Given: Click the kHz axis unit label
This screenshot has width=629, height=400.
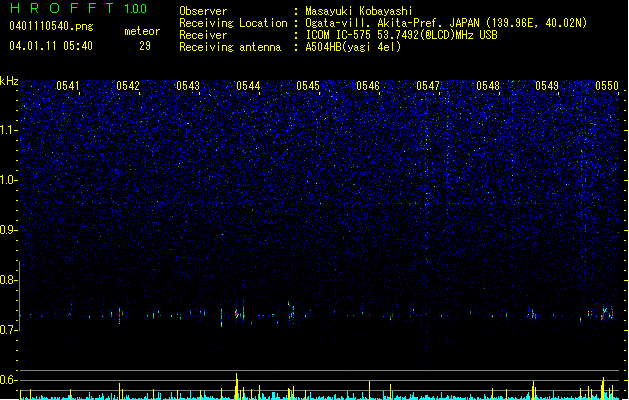Looking at the screenshot, I should pos(9,81).
